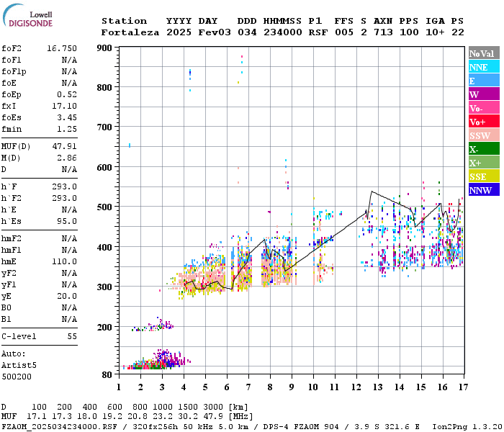Select the NoVal legend swatch

tap(484, 53)
